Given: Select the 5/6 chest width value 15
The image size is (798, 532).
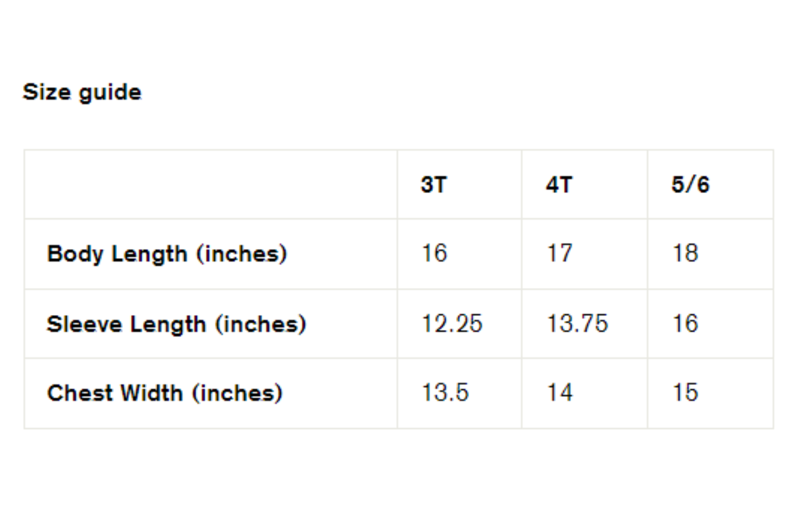Looking at the screenshot, I should (685, 393).
